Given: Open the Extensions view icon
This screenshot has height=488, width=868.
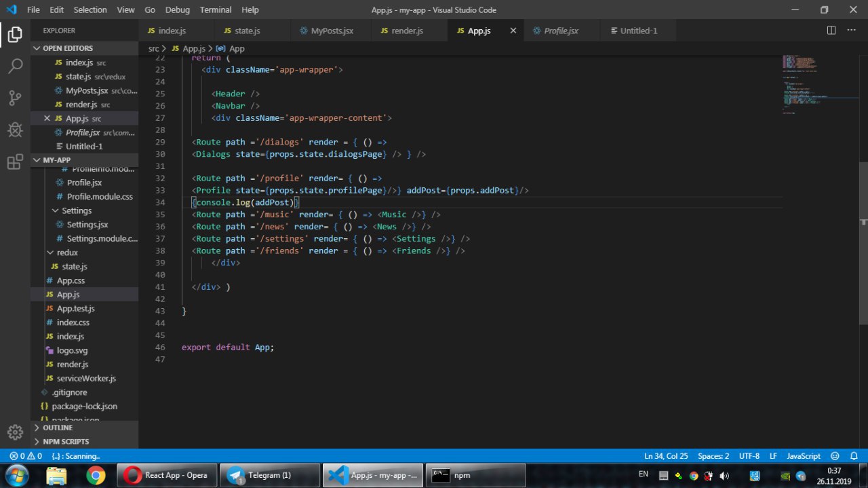Looking at the screenshot, I should pos(15,162).
